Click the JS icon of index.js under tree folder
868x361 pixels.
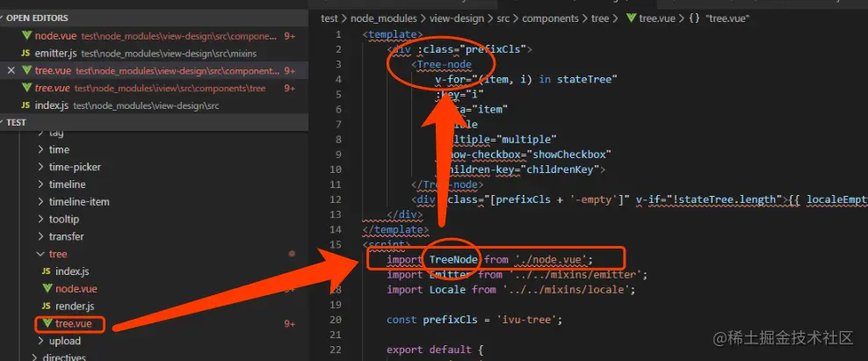(47, 271)
